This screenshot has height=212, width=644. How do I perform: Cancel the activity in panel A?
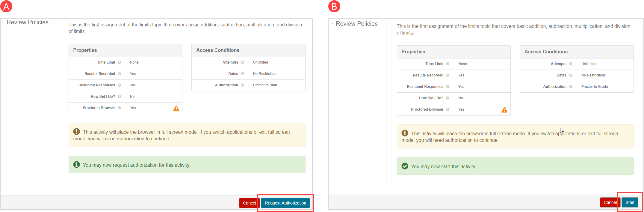coord(249,203)
